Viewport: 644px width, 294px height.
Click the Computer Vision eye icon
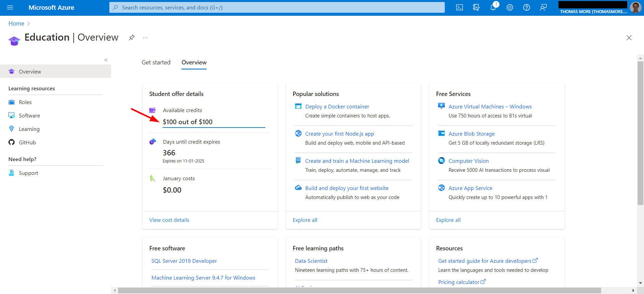click(x=441, y=161)
